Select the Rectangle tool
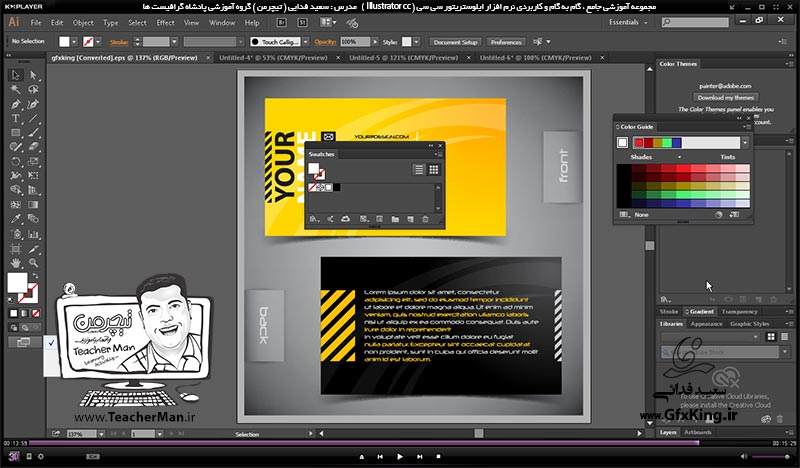This screenshot has width=800, height=468. point(15,133)
